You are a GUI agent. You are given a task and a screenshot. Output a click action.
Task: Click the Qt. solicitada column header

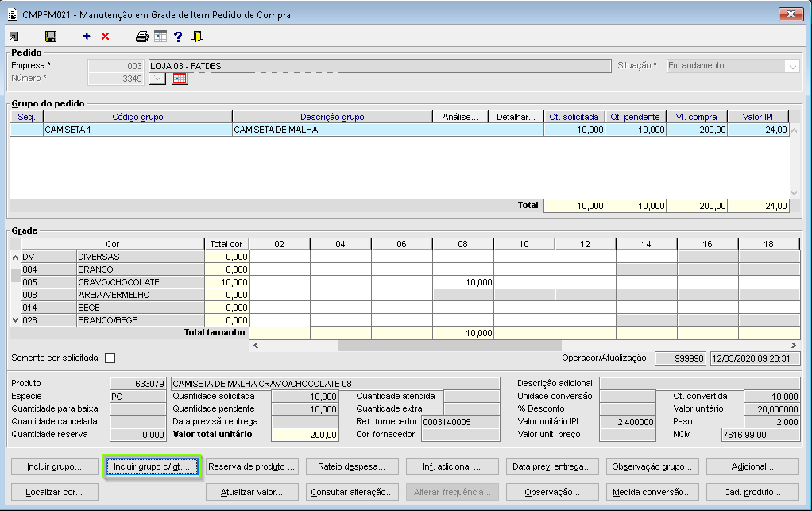tap(574, 117)
